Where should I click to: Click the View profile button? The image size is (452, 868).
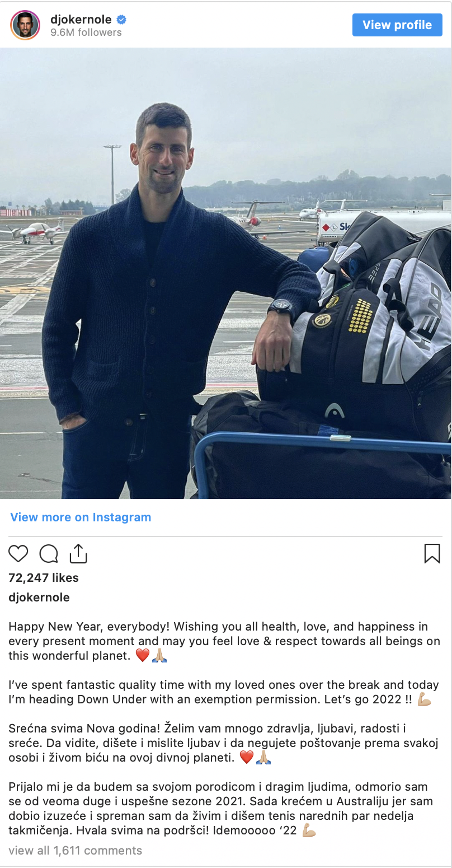tap(397, 25)
